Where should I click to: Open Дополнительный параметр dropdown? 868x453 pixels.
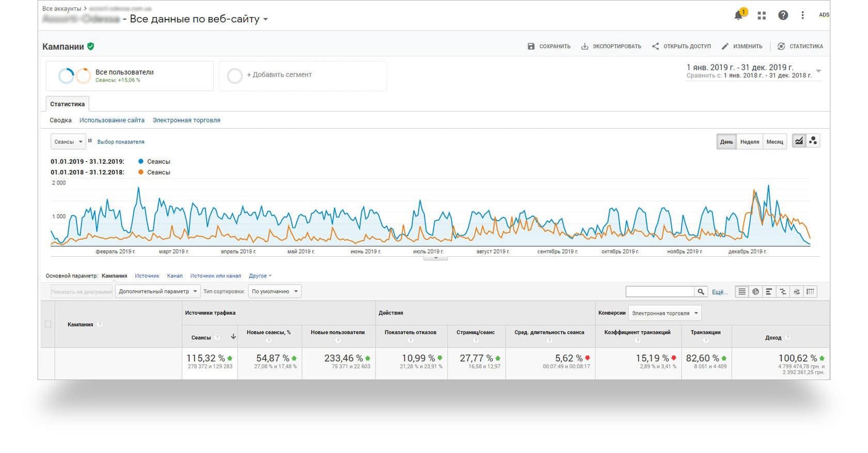[x=158, y=291]
